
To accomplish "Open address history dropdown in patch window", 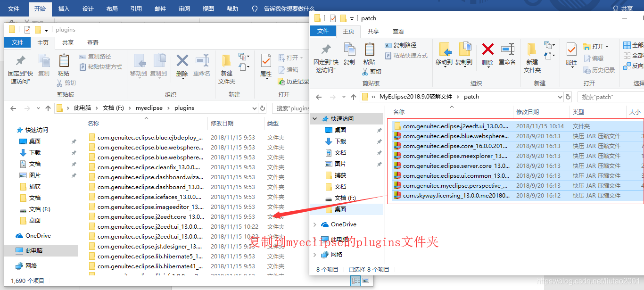I will [560, 97].
